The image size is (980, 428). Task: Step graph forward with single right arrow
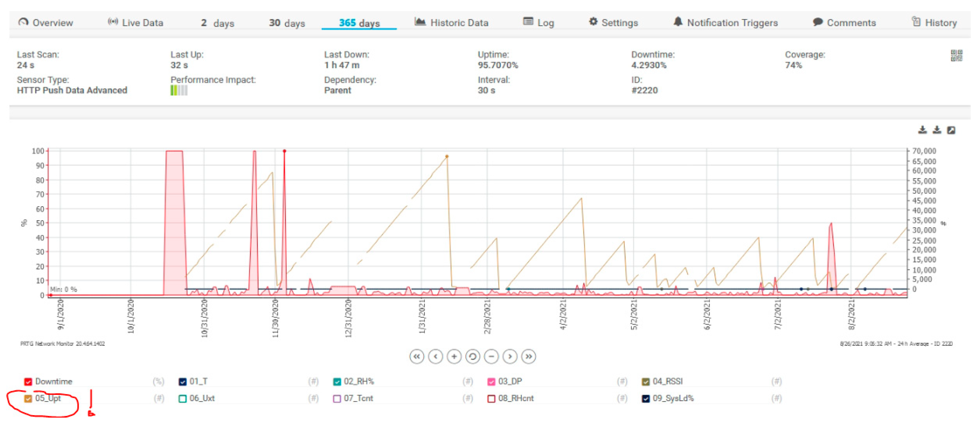[x=510, y=357]
